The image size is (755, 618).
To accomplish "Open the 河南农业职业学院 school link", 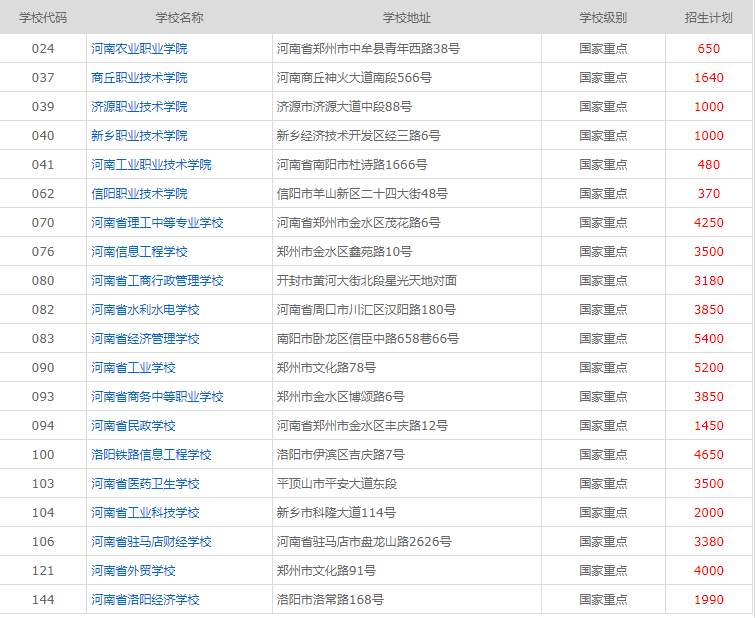I will pos(139,48).
